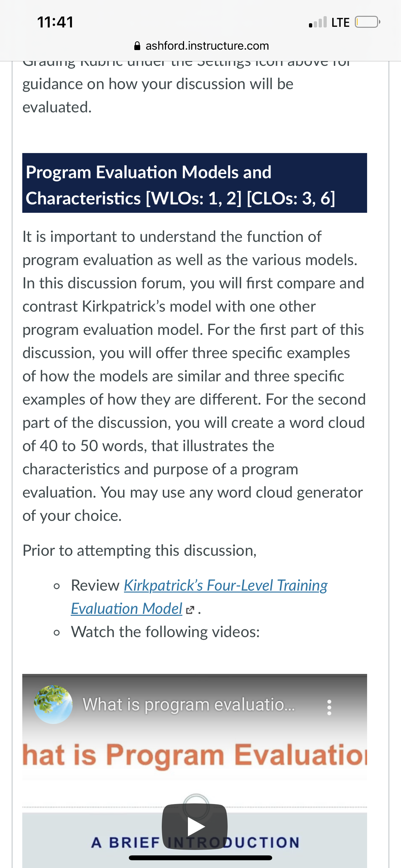401x868 pixels.
Task: Tap the ashford.instructure.com address bar
Action: pyautogui.click(x=201, y=46)
